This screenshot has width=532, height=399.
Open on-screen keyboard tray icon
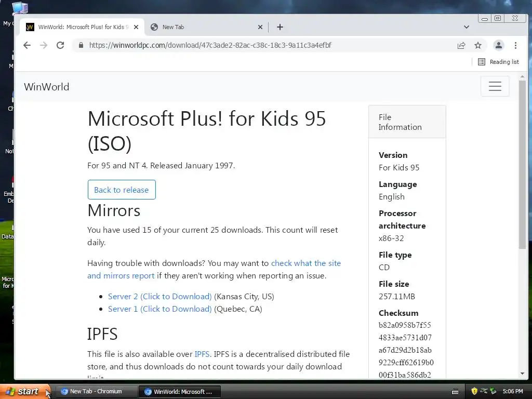(x=455, y=392)
